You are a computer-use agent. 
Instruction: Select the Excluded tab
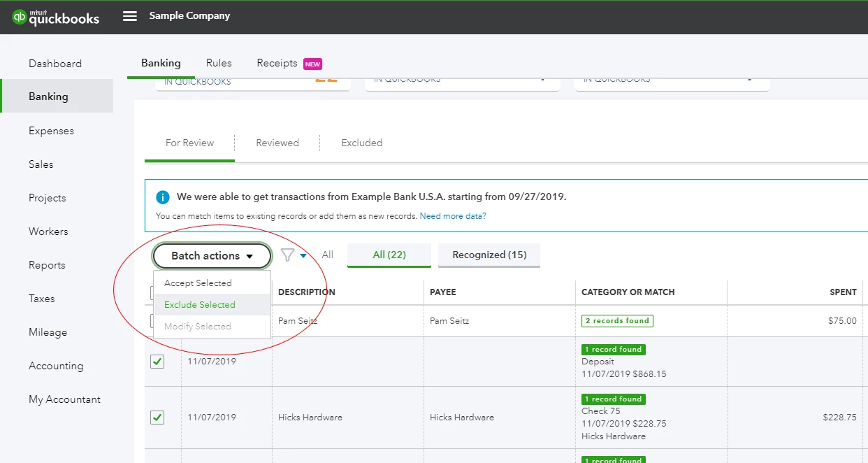pos(362,143)
